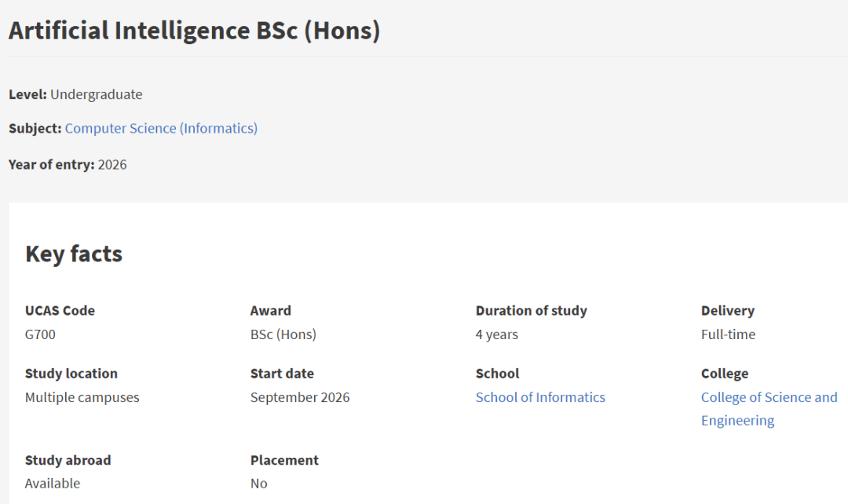Click the Duration of study label
848x504 pixels.
point(531,311)
